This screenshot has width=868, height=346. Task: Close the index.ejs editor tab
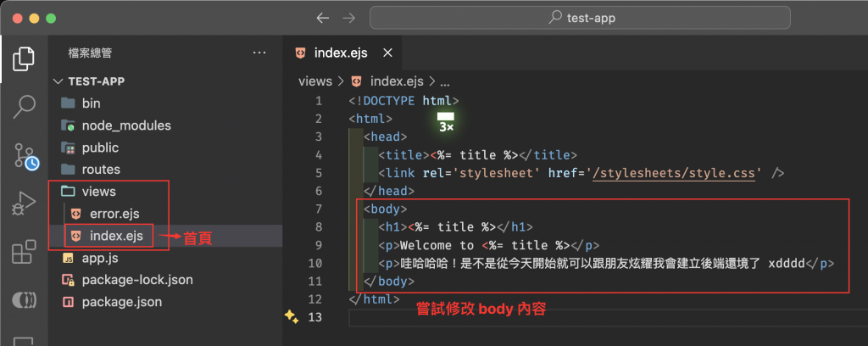click(388, 53)
